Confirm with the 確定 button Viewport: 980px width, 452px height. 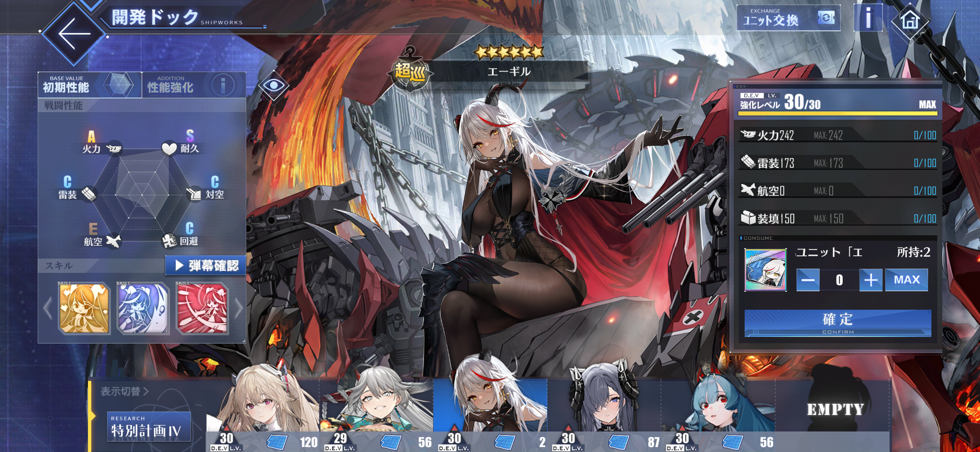838,323
